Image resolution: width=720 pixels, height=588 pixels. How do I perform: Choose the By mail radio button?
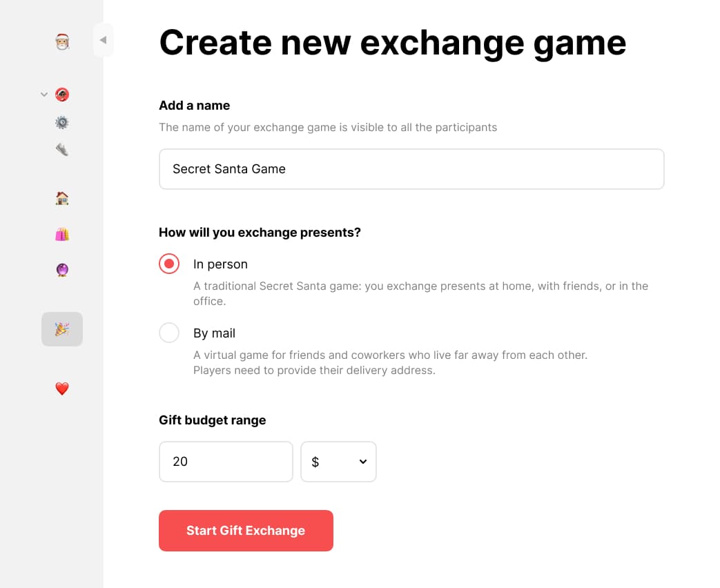click(169, 333)
